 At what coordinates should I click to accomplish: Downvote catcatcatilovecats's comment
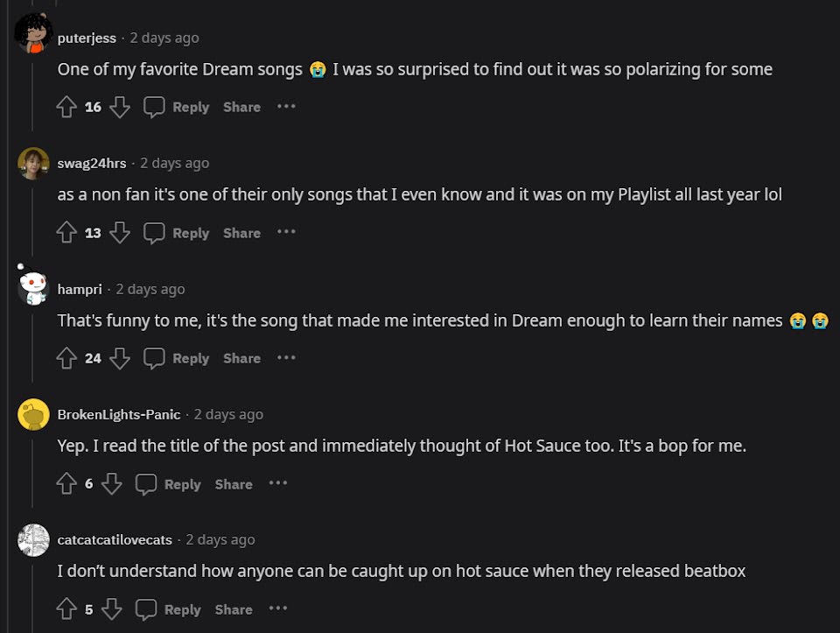(111, 609)
